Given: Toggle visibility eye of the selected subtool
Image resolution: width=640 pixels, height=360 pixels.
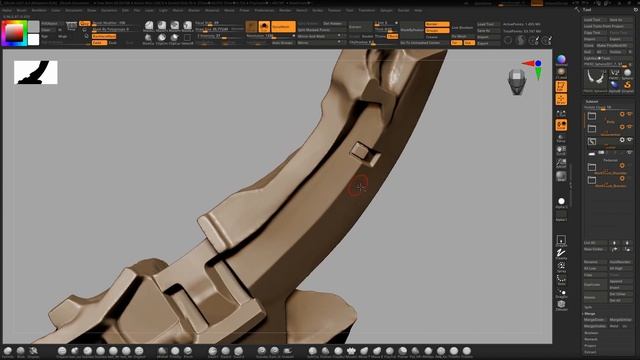Looking at the screenshot, I should (630, 140).
